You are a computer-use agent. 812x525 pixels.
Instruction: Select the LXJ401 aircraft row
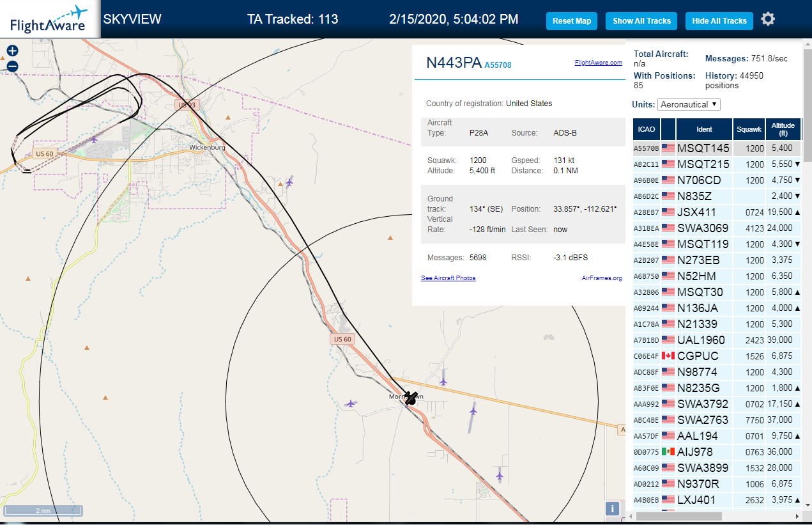(716, 500)
